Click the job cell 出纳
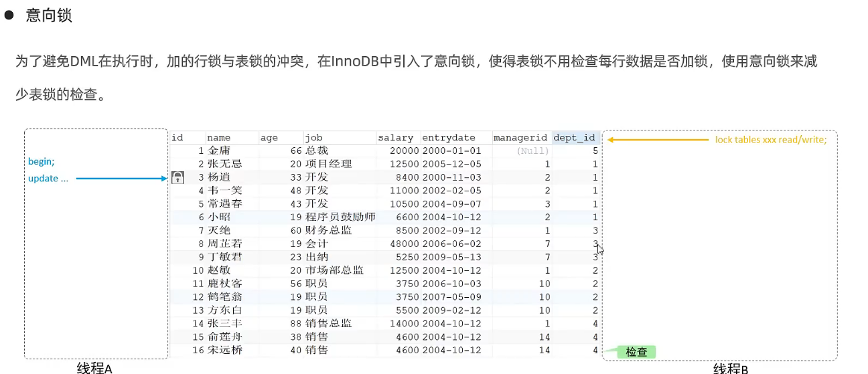This screenshot has width=868, height=374. (317, 257)
